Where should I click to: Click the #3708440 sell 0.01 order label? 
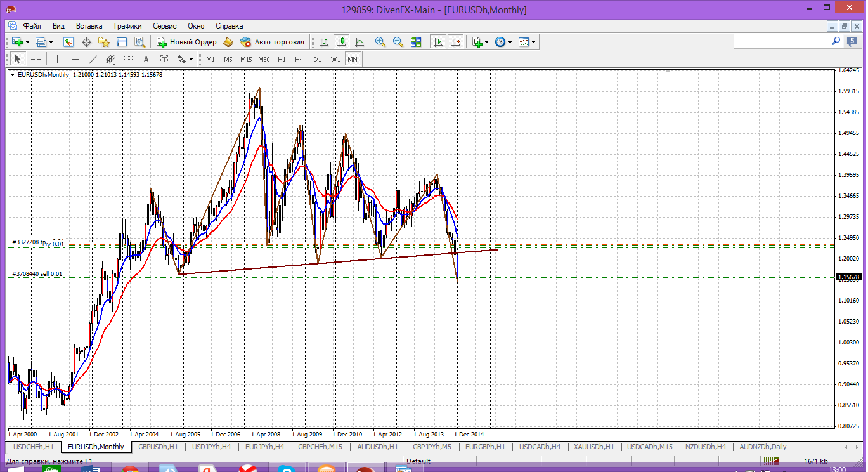37,273
